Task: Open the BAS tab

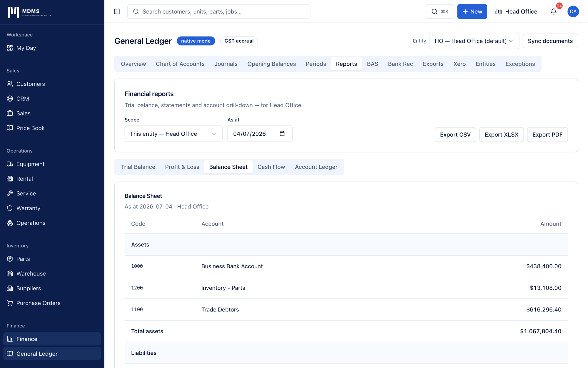Action: 372,64
